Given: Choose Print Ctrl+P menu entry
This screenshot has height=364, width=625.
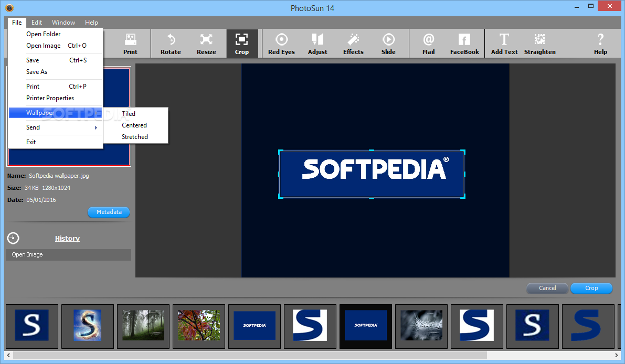Looking at the screenshot, I should click(x=56, y=87).
